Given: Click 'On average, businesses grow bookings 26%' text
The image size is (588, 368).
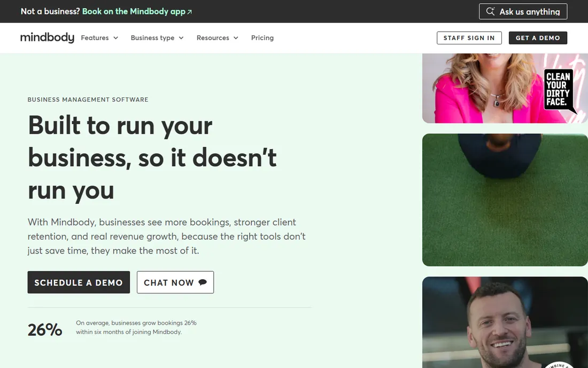Looking at the screenshot, I should point(136,327).
